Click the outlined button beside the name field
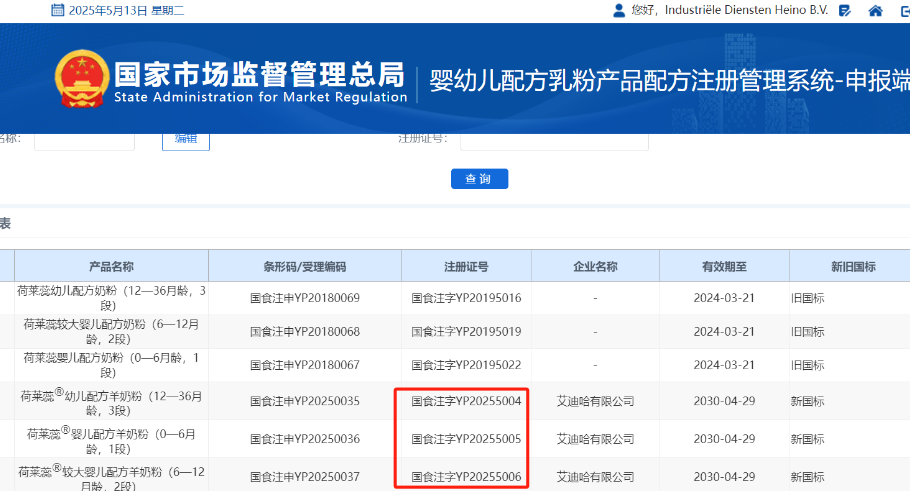The image size is (910, 491). (x=186, y=138)
